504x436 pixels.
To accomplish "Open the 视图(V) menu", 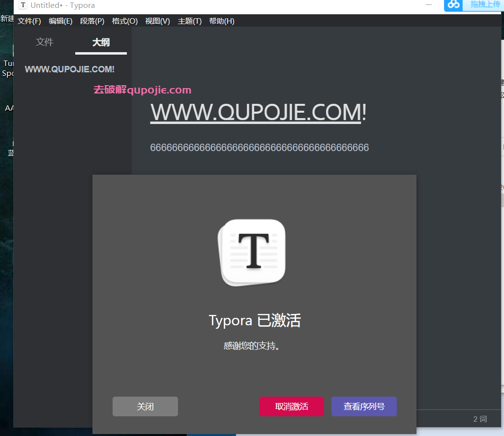I will [157, 21].
